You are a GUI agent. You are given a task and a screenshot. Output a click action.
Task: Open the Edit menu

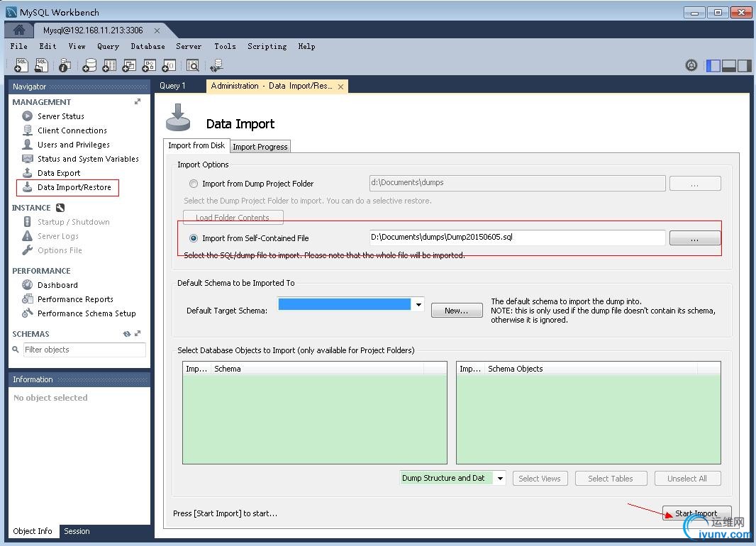click(48, 46)
